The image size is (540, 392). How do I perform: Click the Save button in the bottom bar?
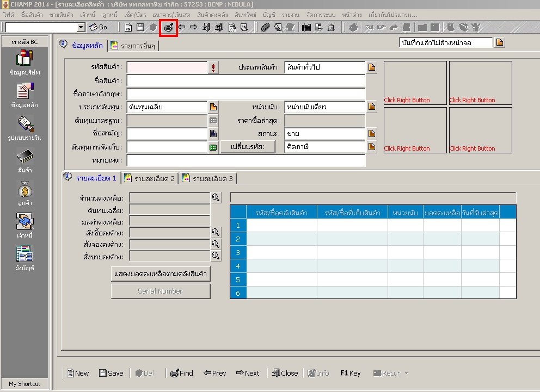click(111, 374)
